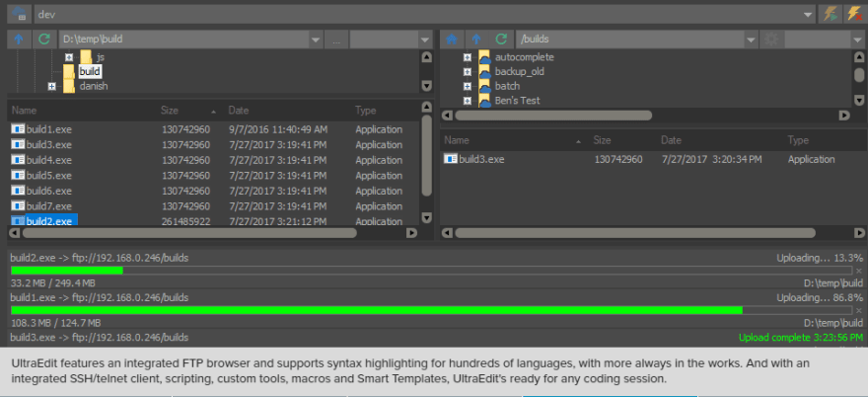The height and width of the screenshot is (397, 868).
Task: Select the Ben's Test remote folder
Action: 518,101
